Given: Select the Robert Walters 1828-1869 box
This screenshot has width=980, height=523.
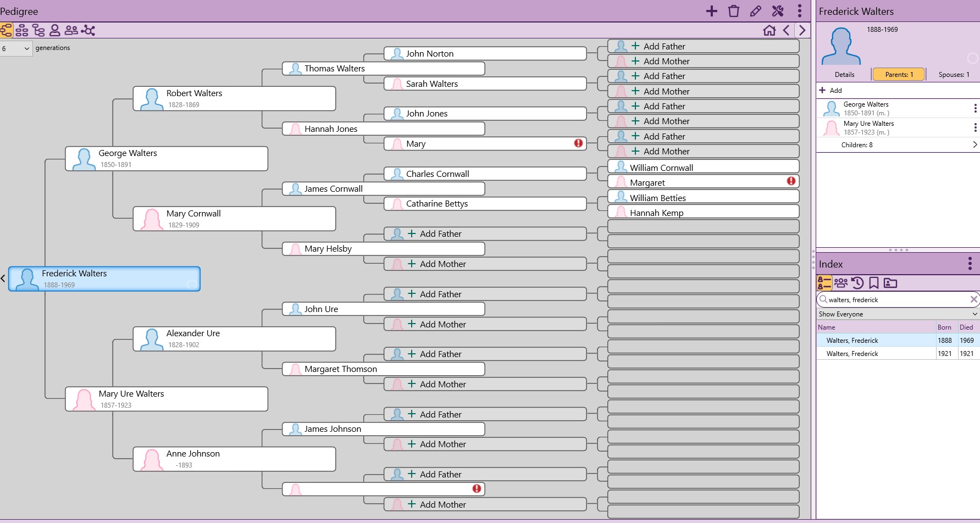Looking at the screenshot, I should pos(234,99).
